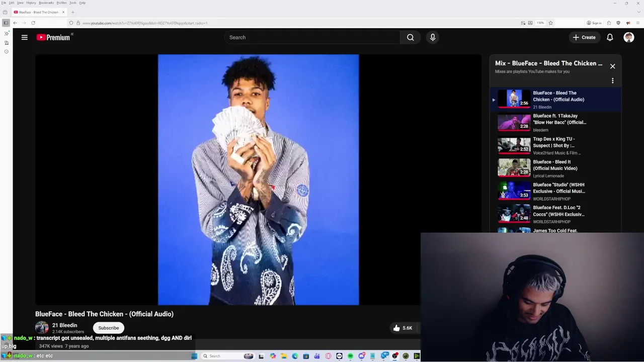Image resolution: width=644 pixels, height=362 pixels.
Task: Open the History clock icon in browser sidebar
Action: point(6,51)
